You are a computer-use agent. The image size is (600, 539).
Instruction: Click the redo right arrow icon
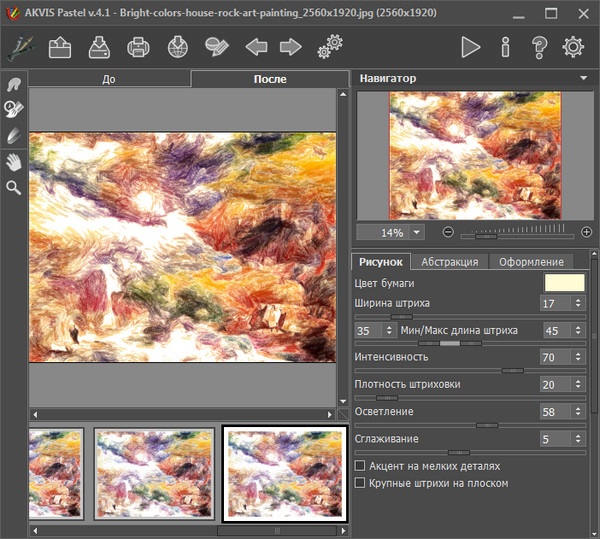tap(291, 47)
